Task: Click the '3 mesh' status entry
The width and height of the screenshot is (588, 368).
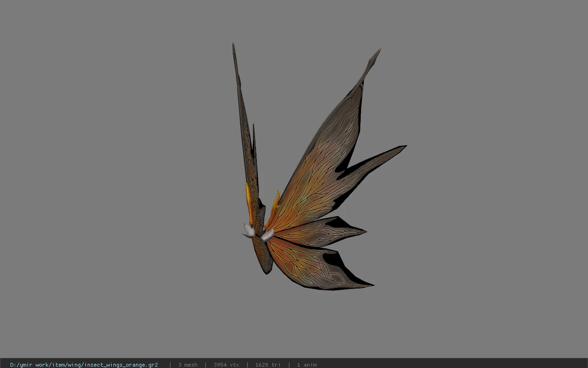Action: coord(188,365)
